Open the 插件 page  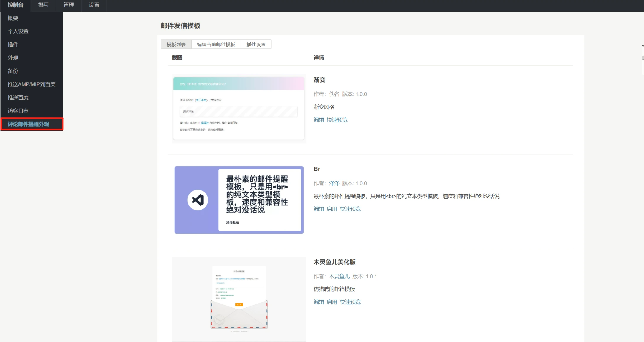point(13,44)
